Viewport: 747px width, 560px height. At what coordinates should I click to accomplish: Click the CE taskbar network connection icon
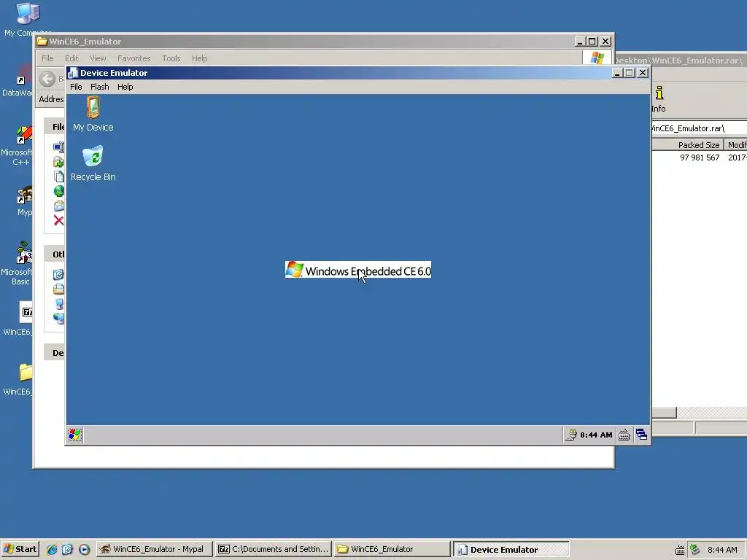570,435
